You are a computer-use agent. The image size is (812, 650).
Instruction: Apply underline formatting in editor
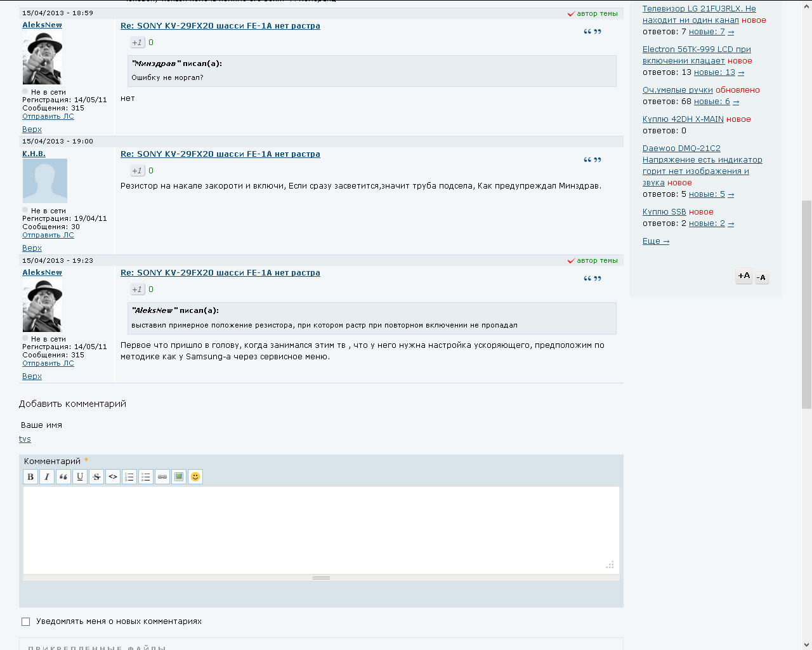(x=80, y=477)
